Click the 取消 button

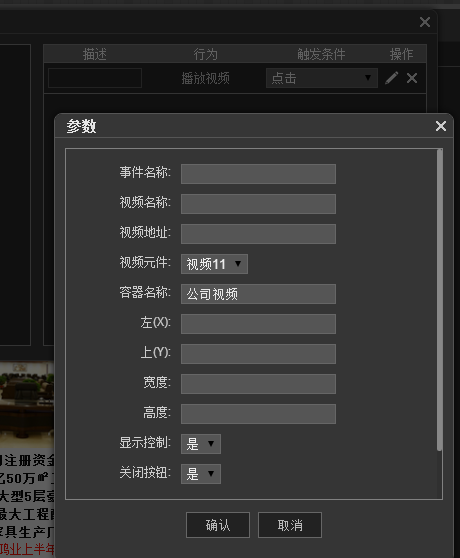coord(290,525)
